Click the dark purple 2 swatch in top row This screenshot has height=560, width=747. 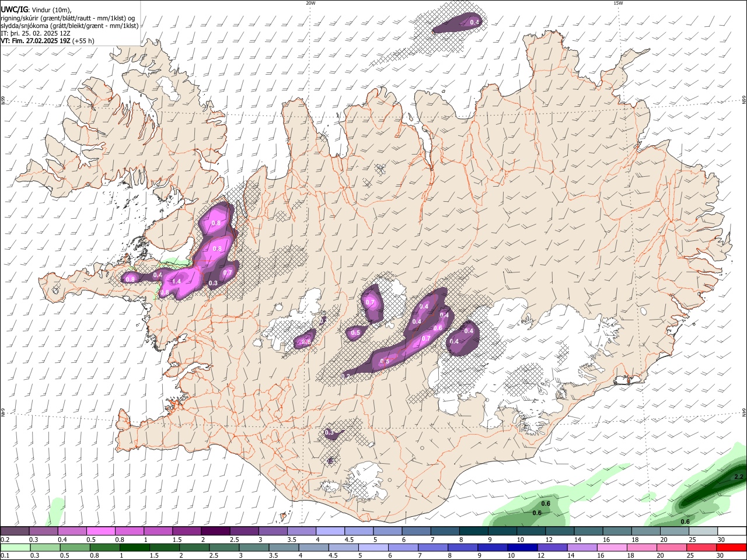(x=215, y=531)
